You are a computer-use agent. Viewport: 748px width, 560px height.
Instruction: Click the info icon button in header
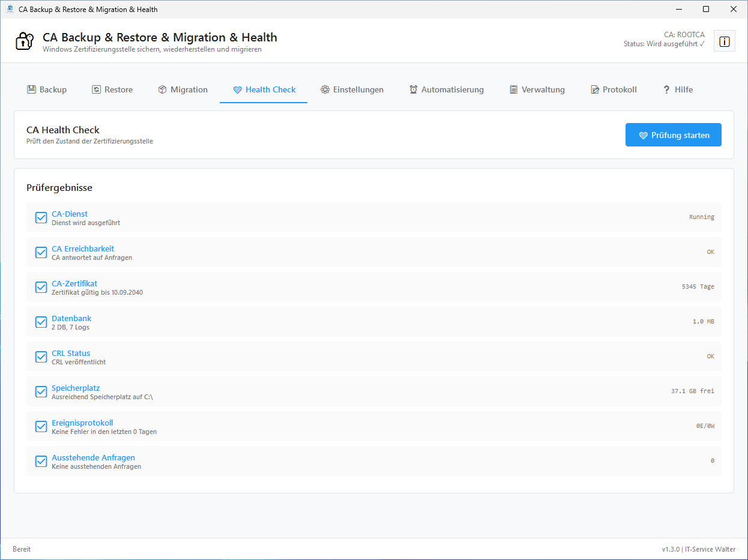pos(725,41)
